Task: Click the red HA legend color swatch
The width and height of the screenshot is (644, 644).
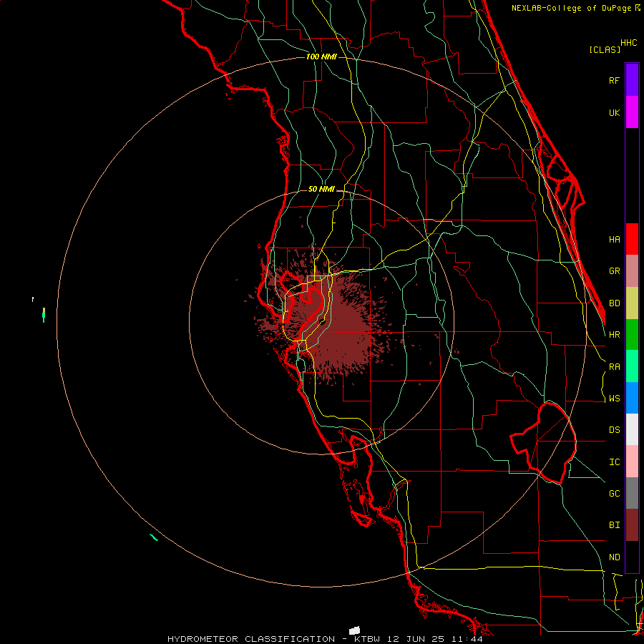Action: click(632, 239)
